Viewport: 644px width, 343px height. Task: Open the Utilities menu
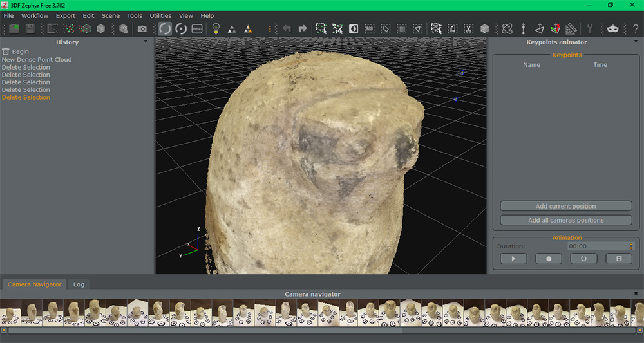click(x=160, y=15)
